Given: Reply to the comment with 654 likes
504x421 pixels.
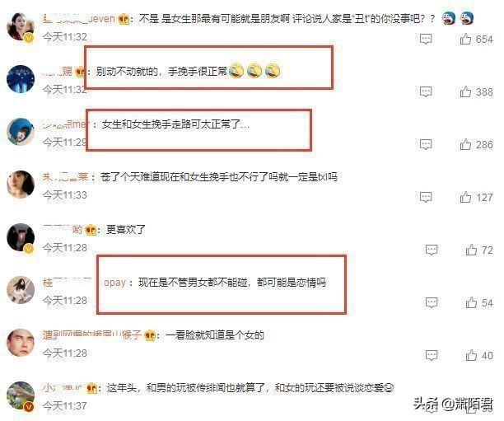Looking at the screenshot, I should (426, 40).
